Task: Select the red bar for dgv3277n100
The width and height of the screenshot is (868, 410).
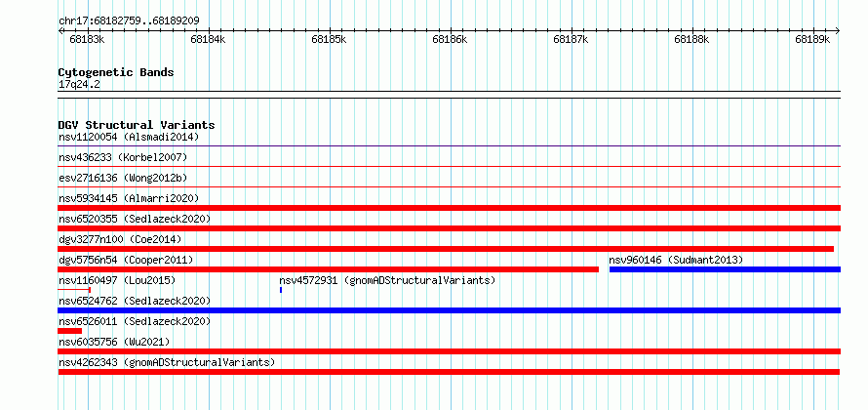Action: point(446,249)
